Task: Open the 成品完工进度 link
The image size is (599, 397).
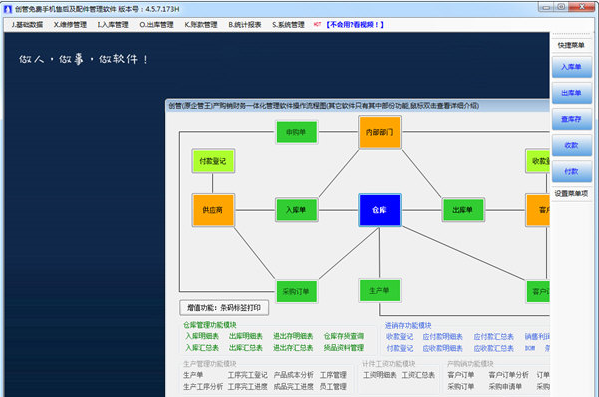Action: click(x=293, y=386)
